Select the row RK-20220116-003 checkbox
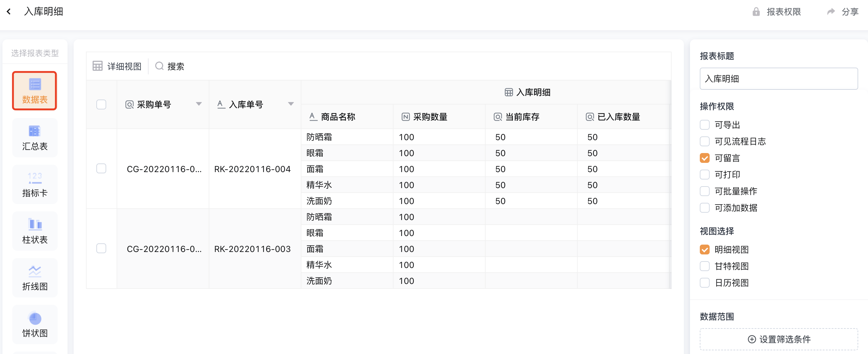 [x=101, y=248]
